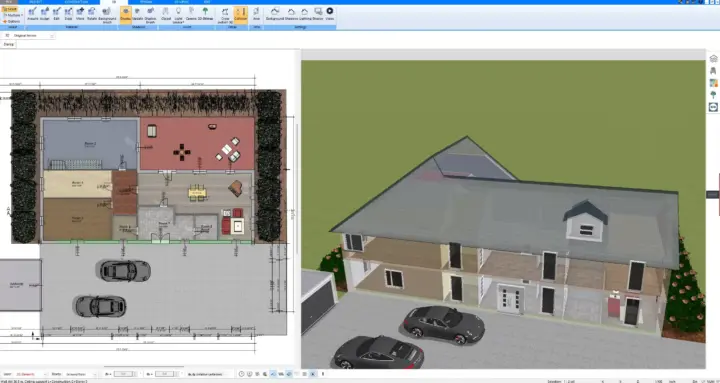Select the yellow dining table in the plan

tap(197, 193)
